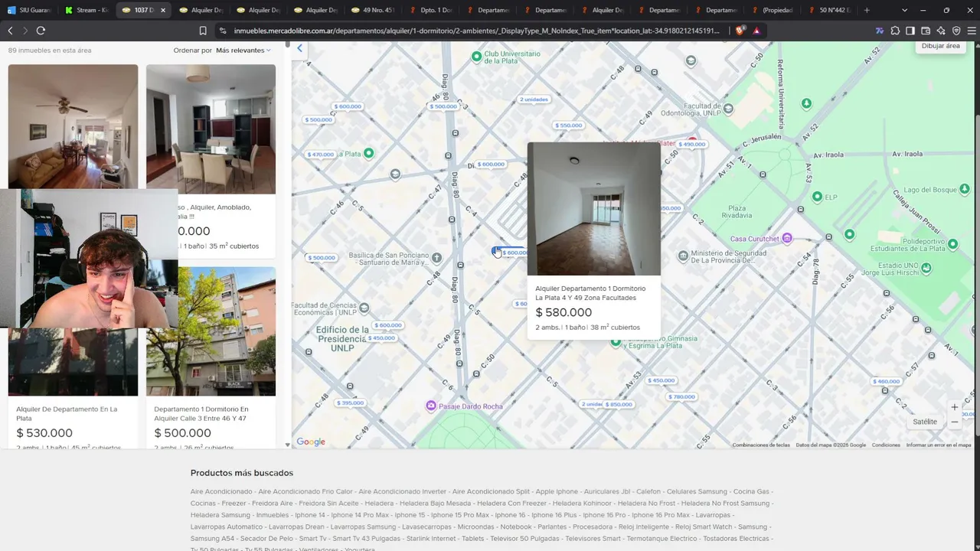Click the Club Universitario de la Plata pin

pos(476,57)
